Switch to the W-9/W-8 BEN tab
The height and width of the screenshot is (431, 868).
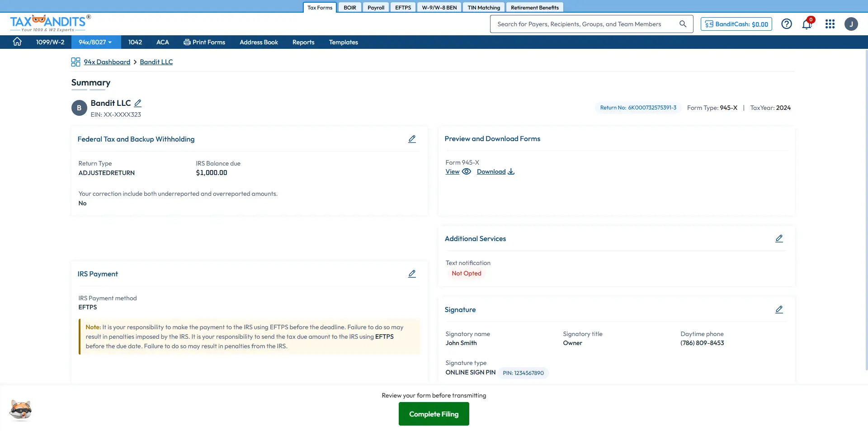click(439, 7)
